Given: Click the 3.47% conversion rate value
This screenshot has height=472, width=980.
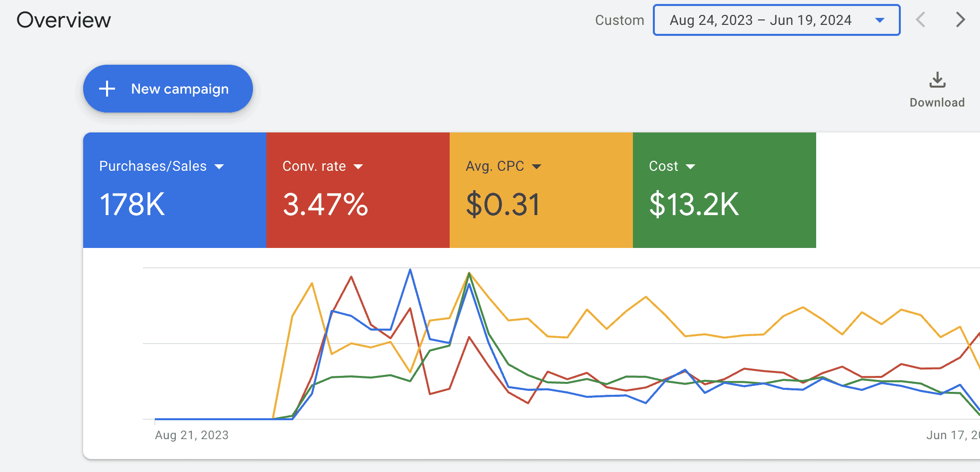Looking at the screenshot, I should coord(325,205).
